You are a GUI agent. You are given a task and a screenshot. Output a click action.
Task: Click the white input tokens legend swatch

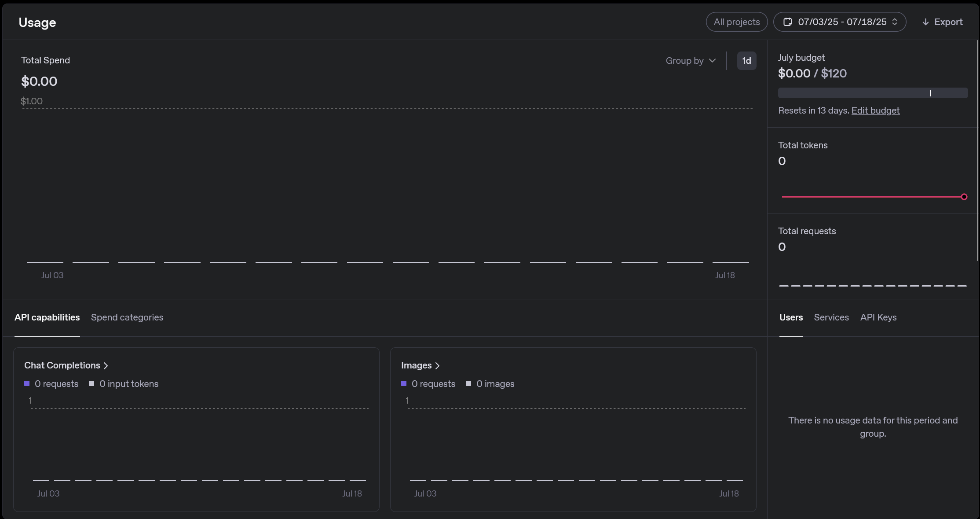click(91, 383)
